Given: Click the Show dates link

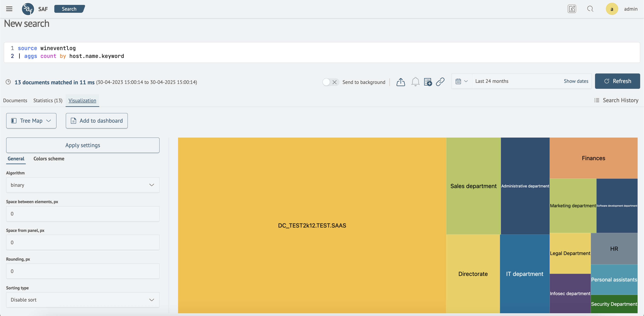Looking at the screenshot, I should point(576,81).
